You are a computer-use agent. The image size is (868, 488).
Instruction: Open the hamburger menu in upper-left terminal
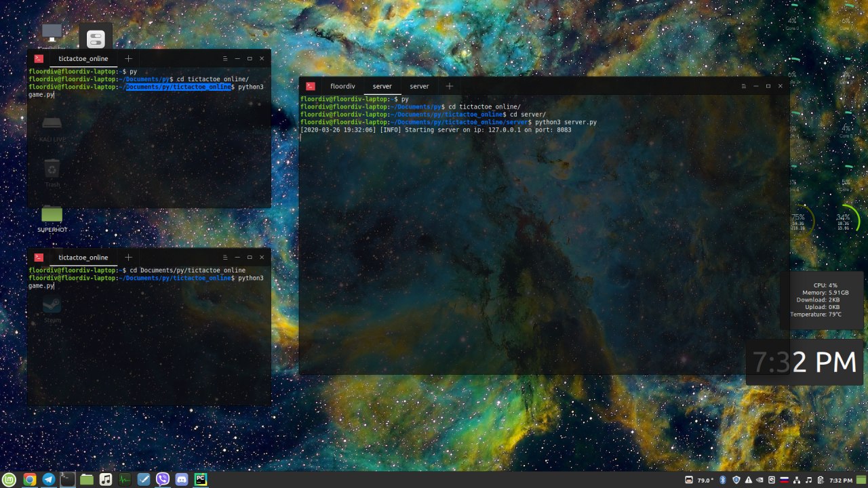point(225,58)
